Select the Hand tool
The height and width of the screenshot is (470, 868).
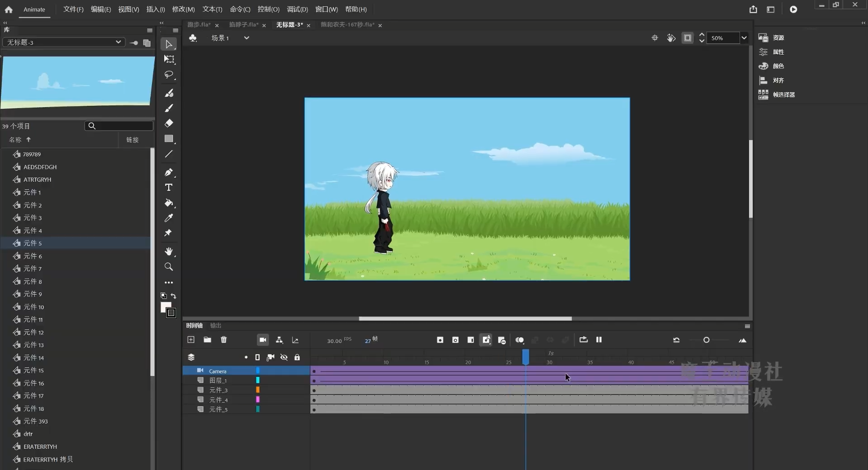click(169, 251)
